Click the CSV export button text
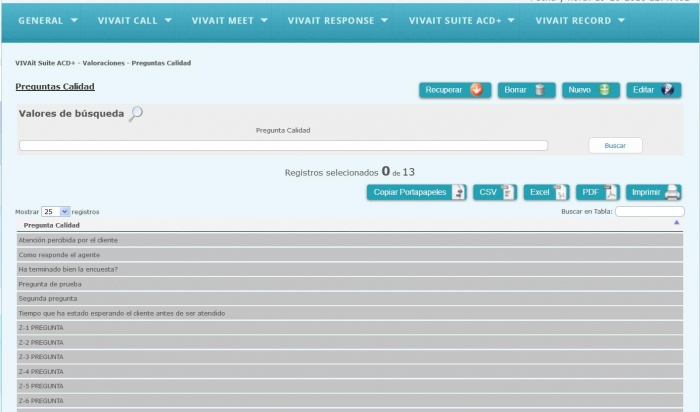The height and width of the screenshot is (412, 700). click(x=488, y=192)
